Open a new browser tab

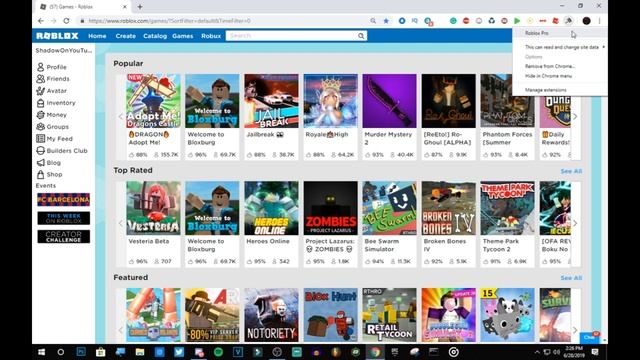pyautogui.click(x=140, y=7)
